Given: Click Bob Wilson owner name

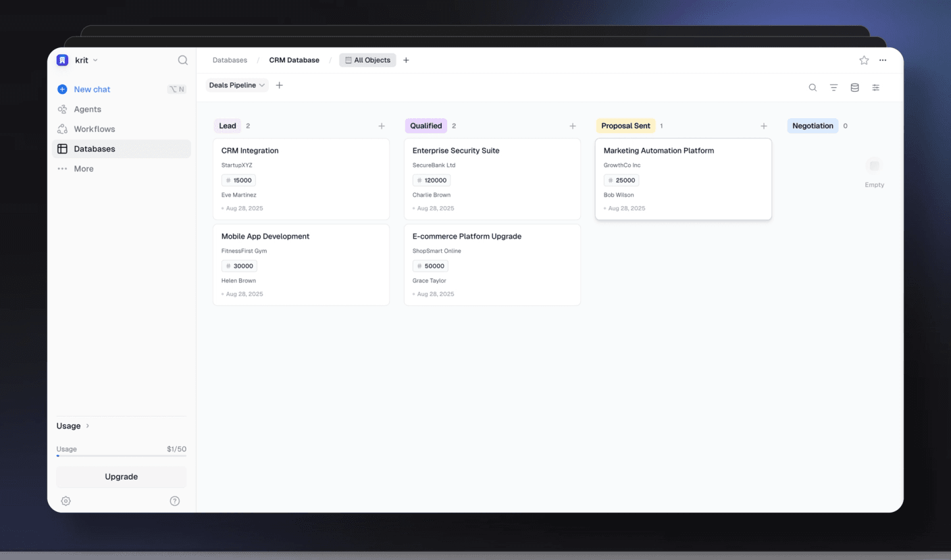Looking at the screenshot, I should click(619, 195).
